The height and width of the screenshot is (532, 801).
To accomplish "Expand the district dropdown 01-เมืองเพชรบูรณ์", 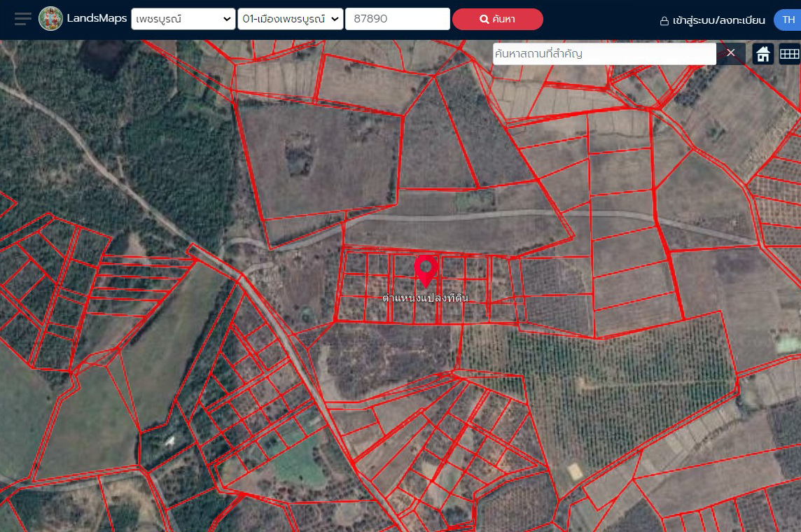I will pyautogui.click(x=290, y=19).
